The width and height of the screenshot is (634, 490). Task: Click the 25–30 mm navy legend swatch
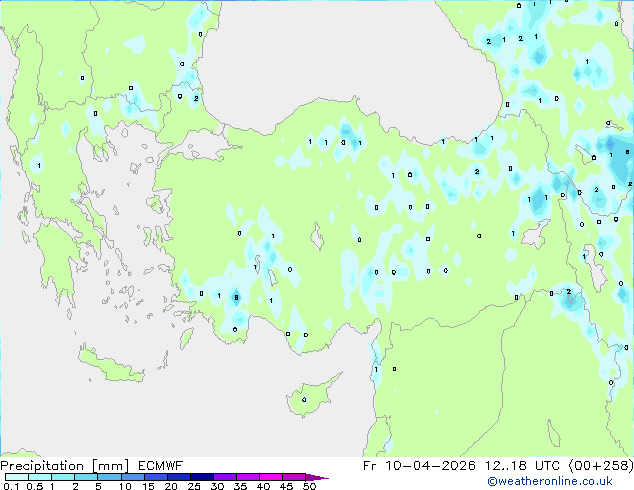tap(201, 477)
